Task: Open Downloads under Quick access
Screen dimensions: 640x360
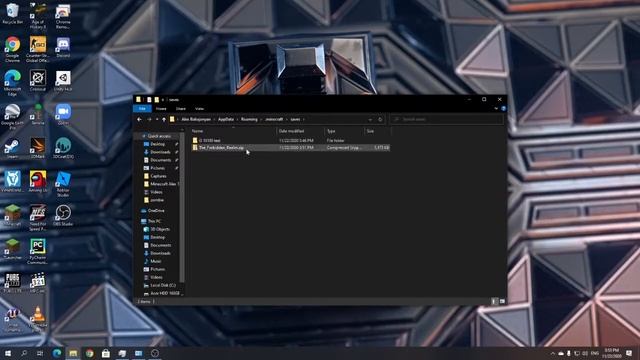Action: click(x=159, y=152)
